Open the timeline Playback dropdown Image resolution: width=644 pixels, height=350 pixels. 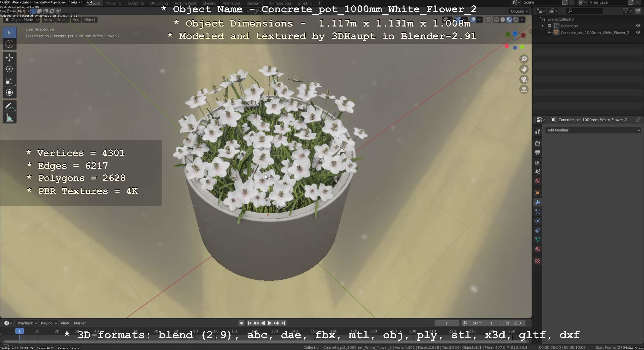[27, 323]
